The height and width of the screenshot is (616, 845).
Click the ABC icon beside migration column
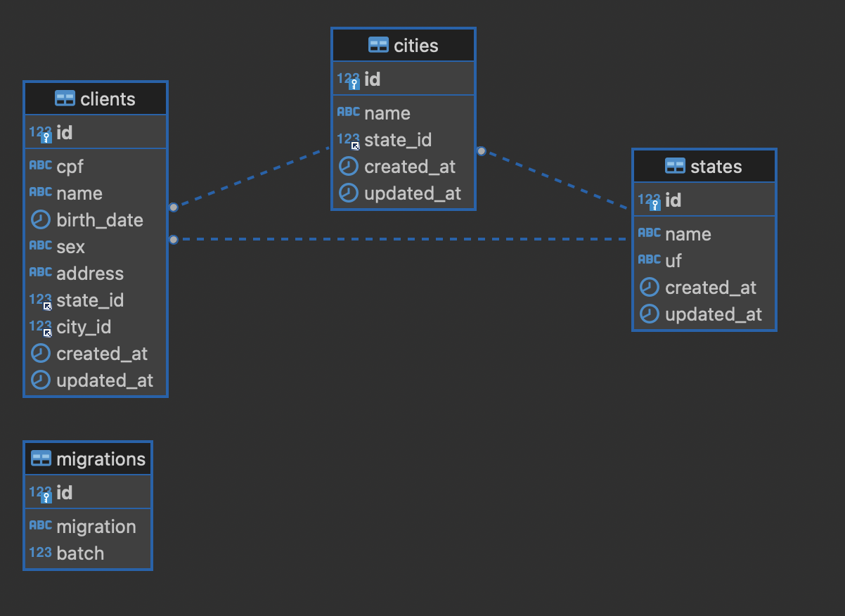[41, 525]
